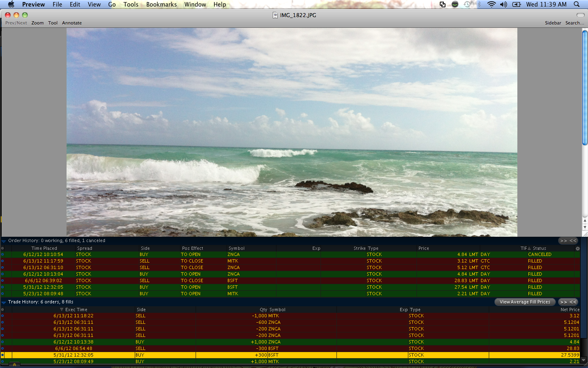Click the volume speaker icon
The width and height of the screenshot is (588, 368).
point(503,4)
